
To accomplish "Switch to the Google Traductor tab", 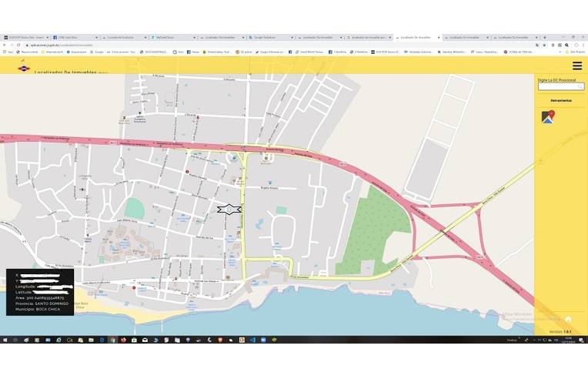I will click(269, 37).
